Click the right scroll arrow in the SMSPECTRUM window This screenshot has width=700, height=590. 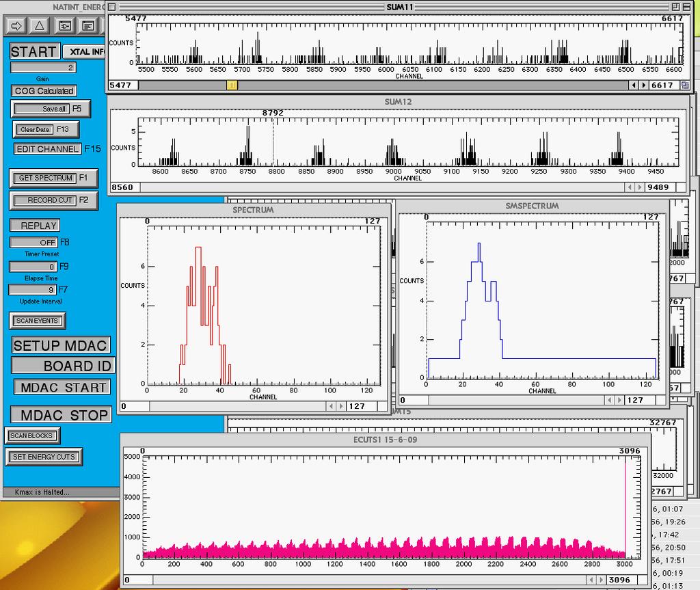tap(619, 400)
